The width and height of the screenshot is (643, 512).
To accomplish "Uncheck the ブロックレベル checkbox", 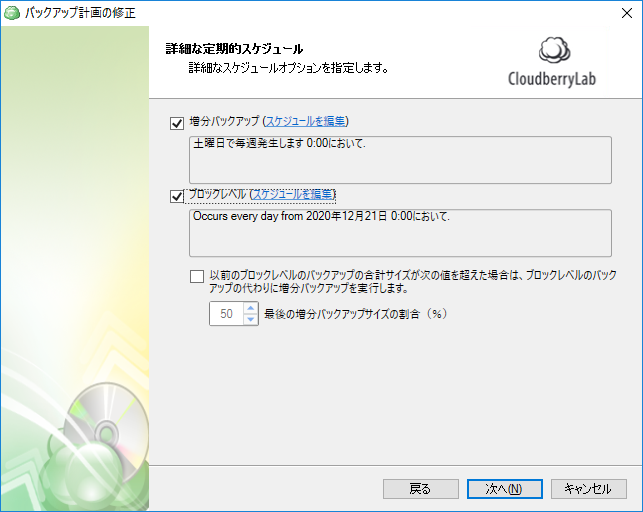I will pyautogui.click(x=177, y=196).
